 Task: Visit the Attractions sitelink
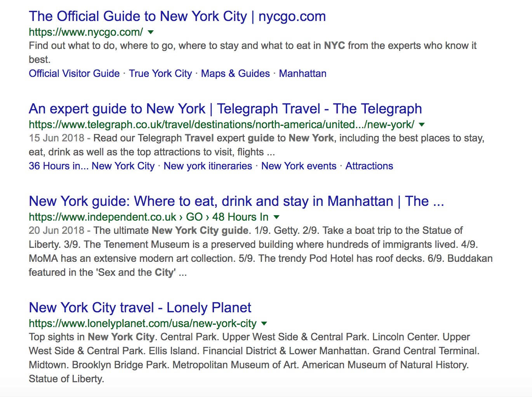coord(369,166)
